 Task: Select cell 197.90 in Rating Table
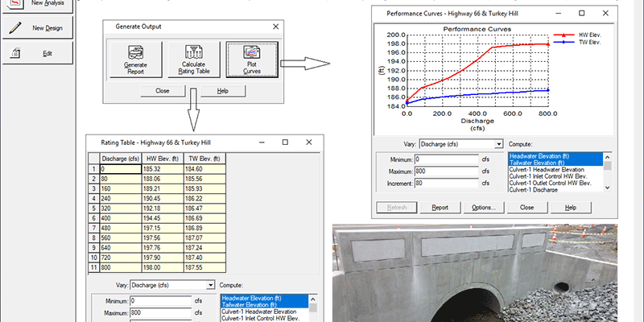(x=163, y=258)
